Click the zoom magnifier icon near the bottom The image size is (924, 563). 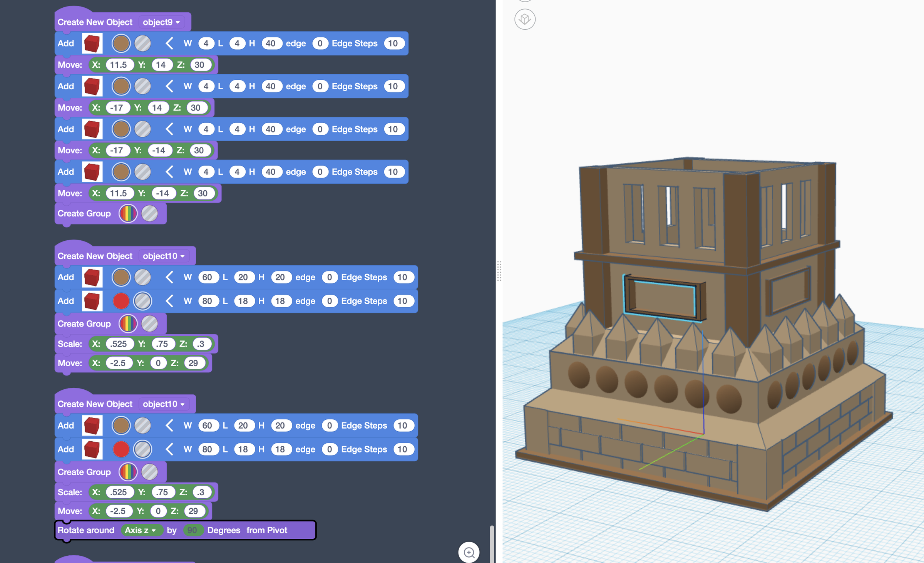[469, 552]
